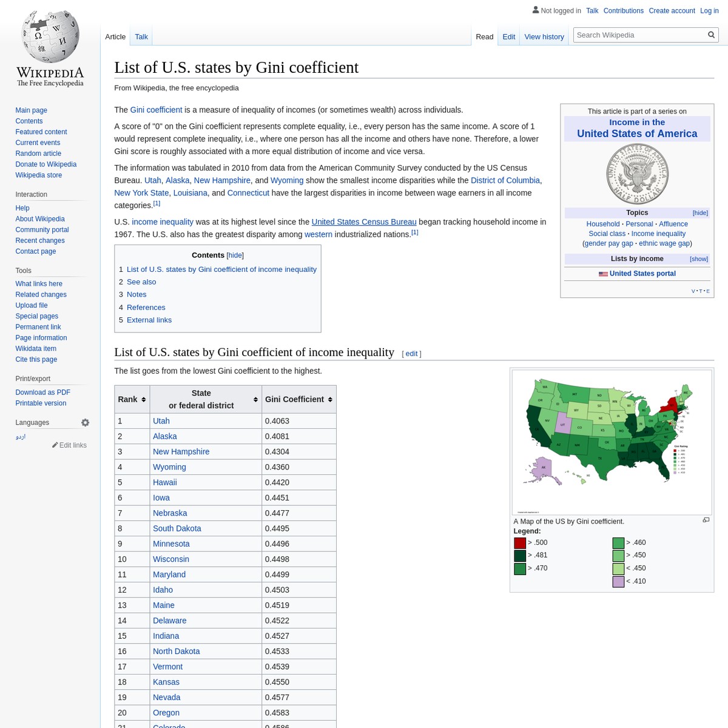This screenshot has height=728, width=728.
Task: Click the red >.500 legend color swatch
Action: click(x=519, y=542)
